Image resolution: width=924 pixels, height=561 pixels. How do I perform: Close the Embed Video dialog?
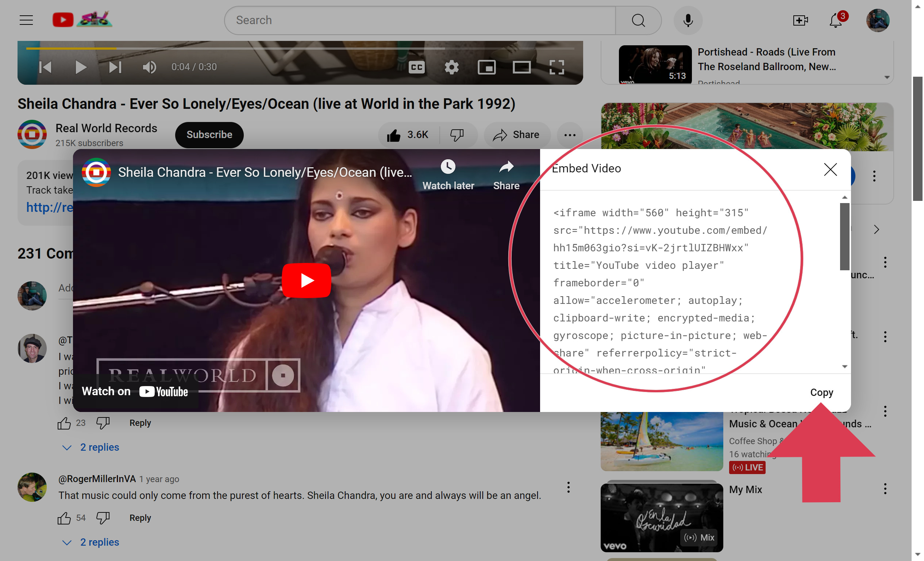830,169
